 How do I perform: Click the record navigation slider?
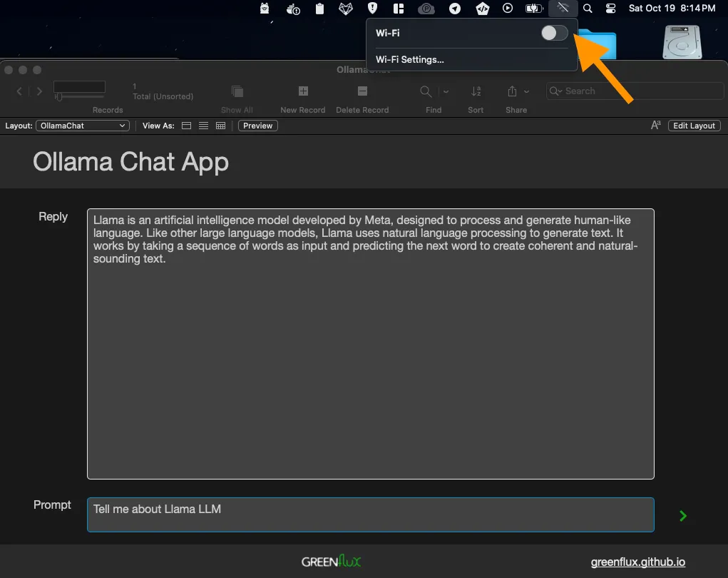pyautogui.click(x=80, y=96)
